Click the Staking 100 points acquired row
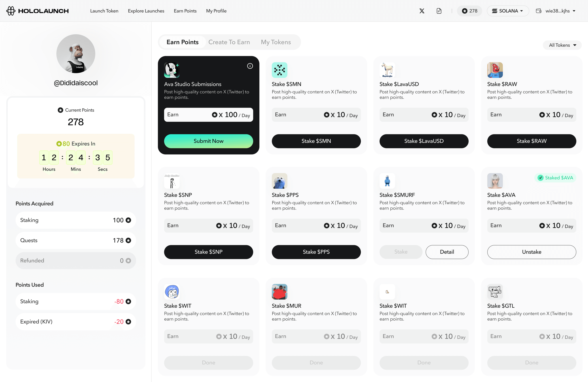588x382 pixels. point(76,220)
